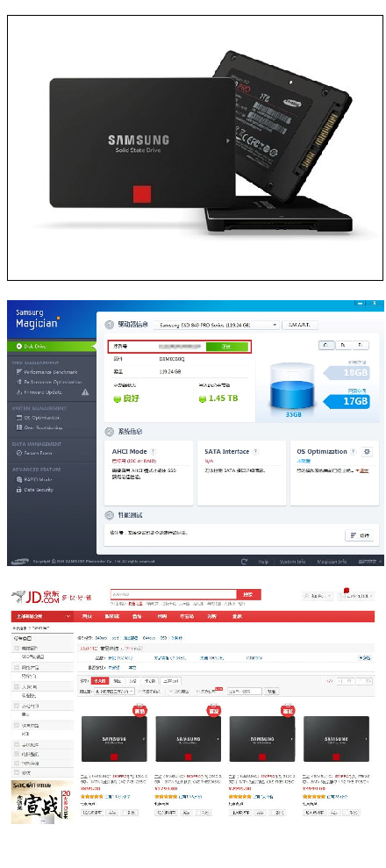Image resolution: width=386 pixels, height=868 pixels.
Task: Click the S.M.A.R.T. button
Action: (300, 325)
